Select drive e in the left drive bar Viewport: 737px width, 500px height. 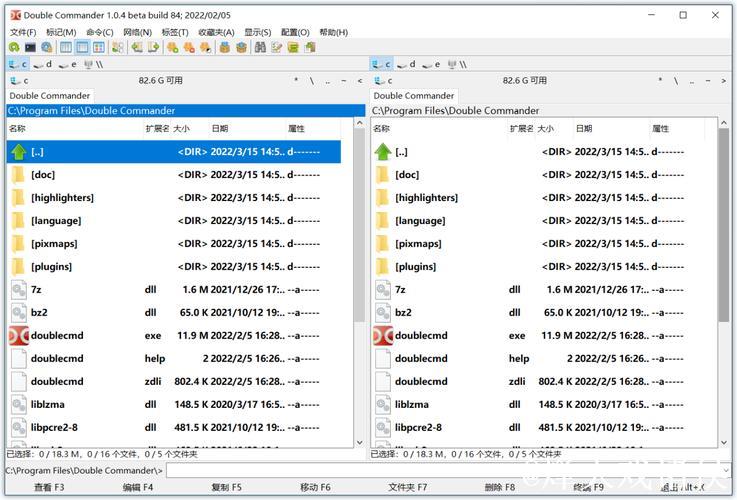pos(68,64)
